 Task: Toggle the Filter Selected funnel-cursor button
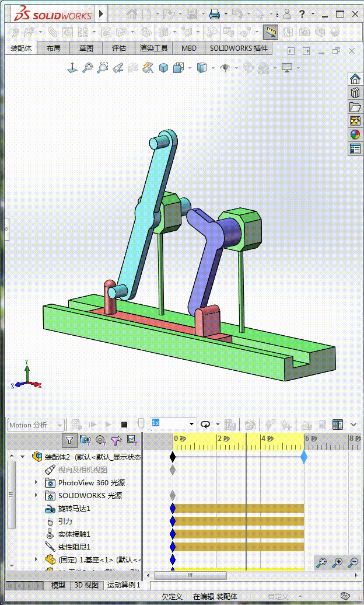coord(116,440)
